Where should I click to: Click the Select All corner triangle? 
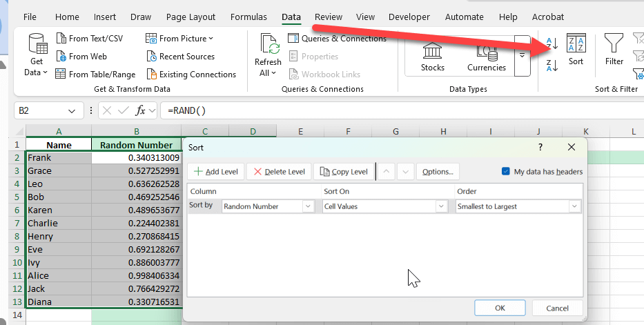(19, 132)
